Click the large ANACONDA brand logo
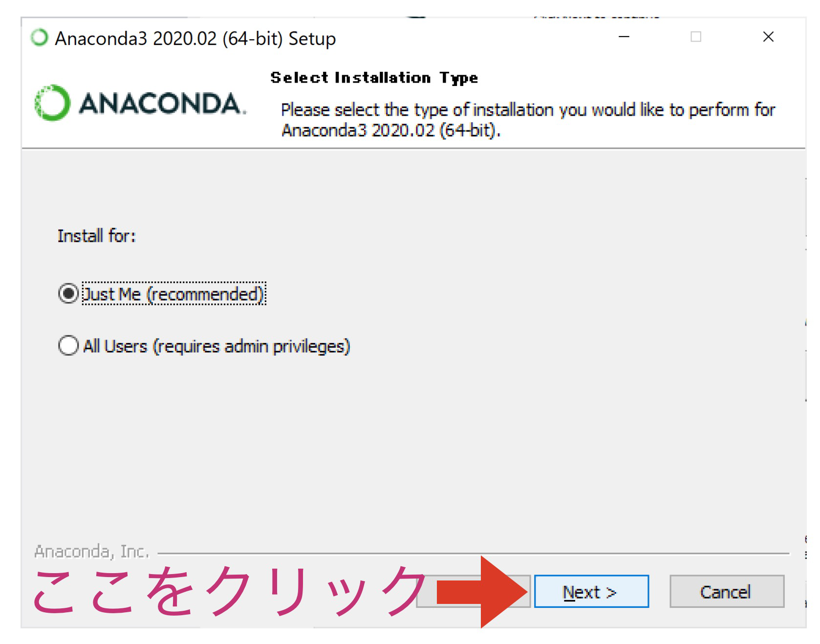The image size is (820, 644). click(x=142, y=102)
